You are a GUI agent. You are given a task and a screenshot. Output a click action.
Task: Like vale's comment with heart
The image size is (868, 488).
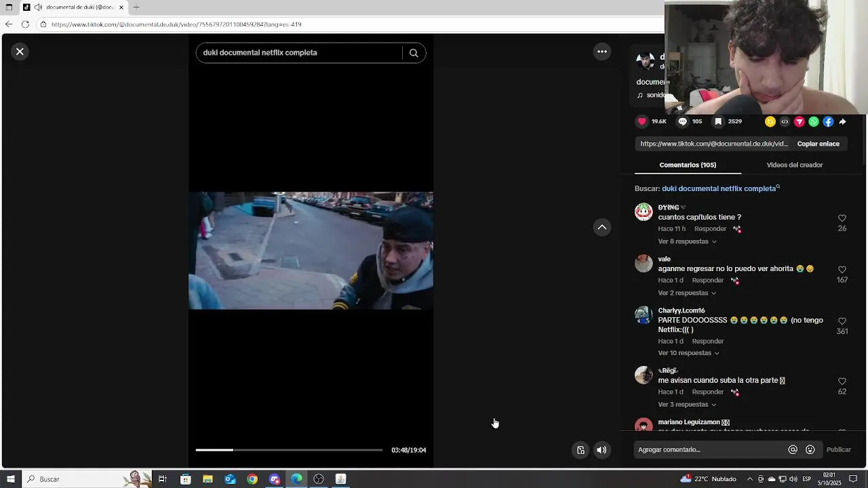point(842,270)
